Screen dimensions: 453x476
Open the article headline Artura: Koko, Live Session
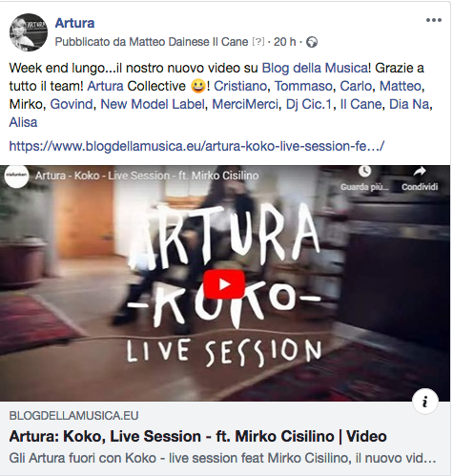(x=197, y=436)
